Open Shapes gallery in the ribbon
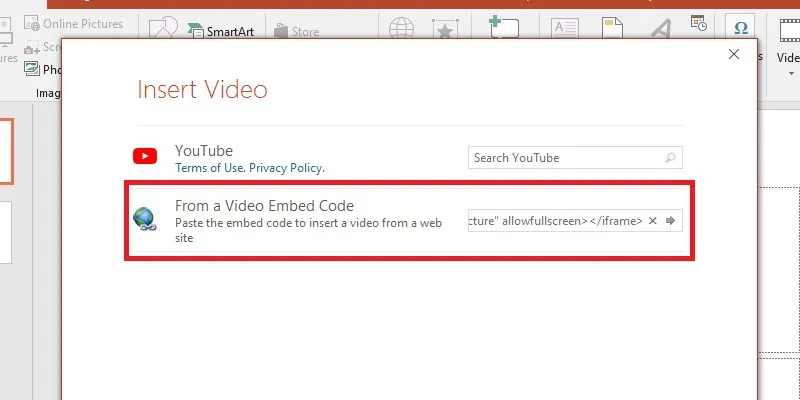 [162, 27]
